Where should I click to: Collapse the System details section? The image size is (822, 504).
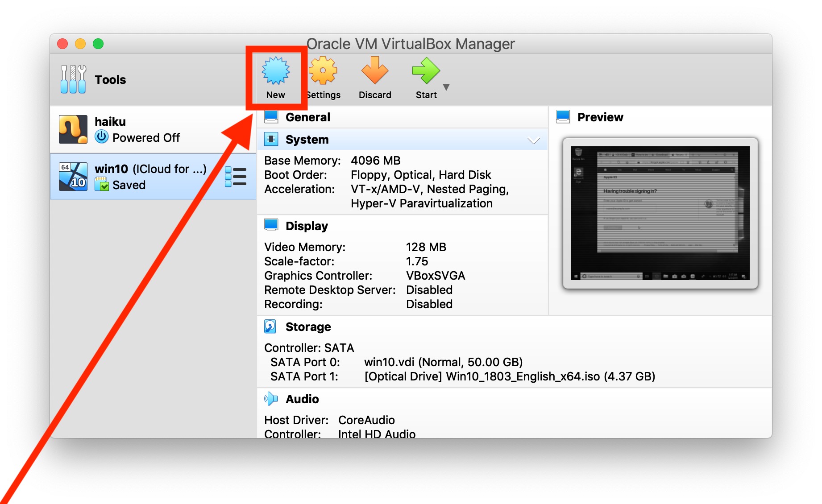(x=534, y=140)
